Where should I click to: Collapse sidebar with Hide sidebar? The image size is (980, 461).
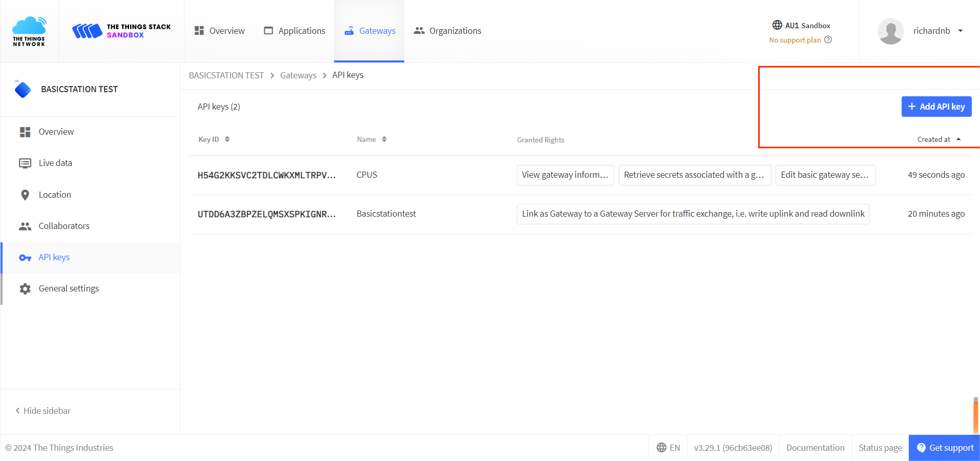click(43, 411)
